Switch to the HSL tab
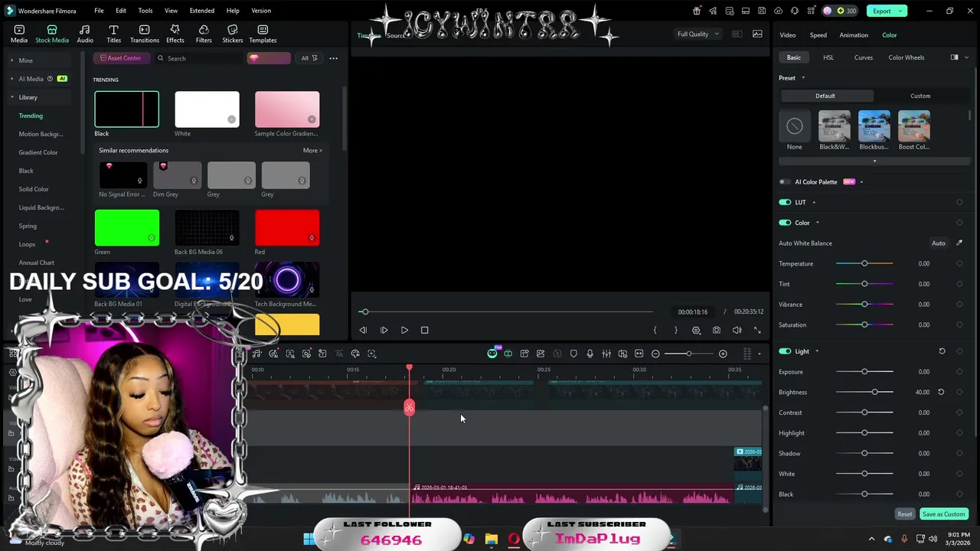The height and width of the screenshot is (551, 980). click(828, 57)
